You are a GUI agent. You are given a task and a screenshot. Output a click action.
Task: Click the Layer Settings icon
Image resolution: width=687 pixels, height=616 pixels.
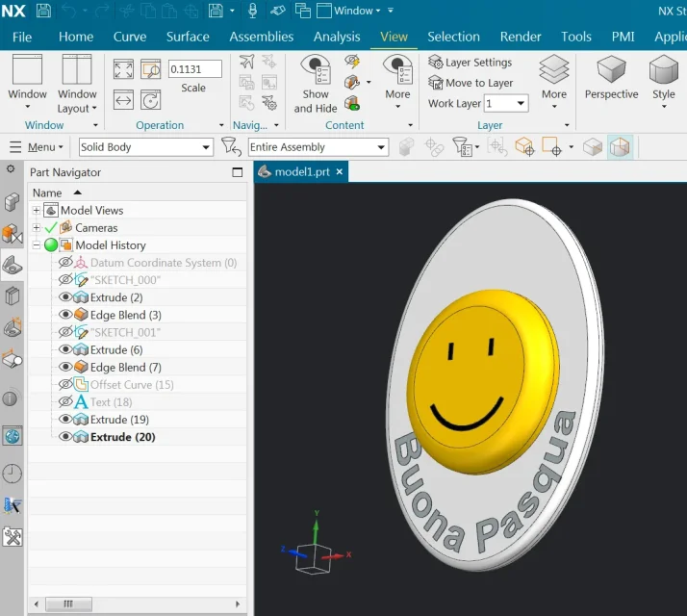(436, 63)
